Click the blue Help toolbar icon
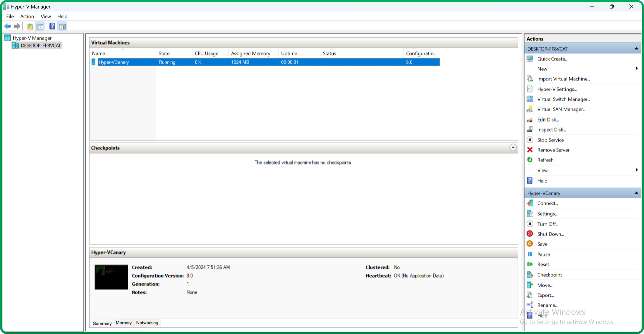This screenshot has height=334, width=644. (52, 26)
